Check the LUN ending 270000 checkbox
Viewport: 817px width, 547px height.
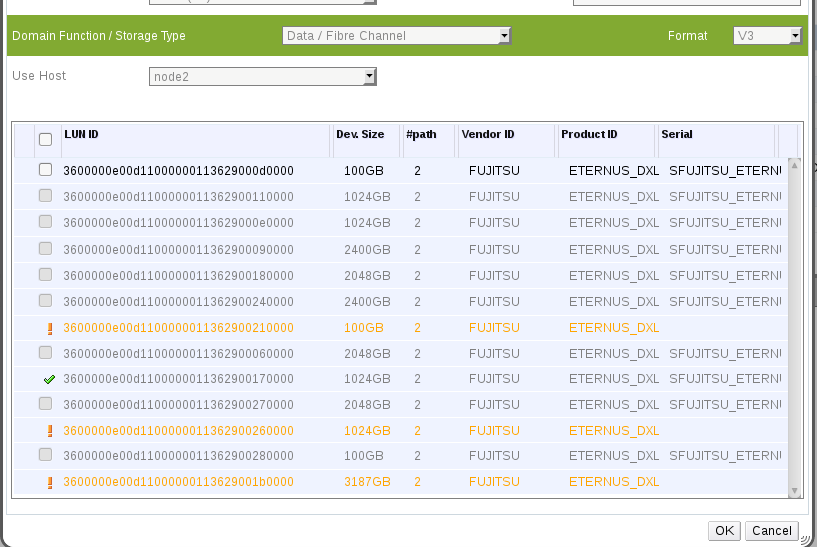click(x=45, y=404)
